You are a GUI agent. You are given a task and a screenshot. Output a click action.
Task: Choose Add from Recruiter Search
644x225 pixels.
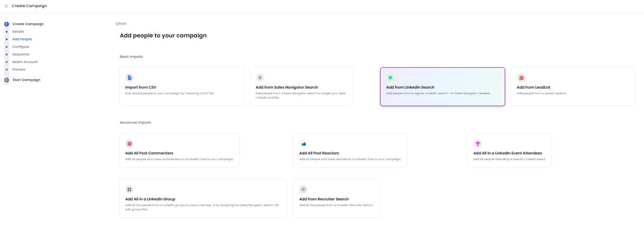tap(336, 198)
